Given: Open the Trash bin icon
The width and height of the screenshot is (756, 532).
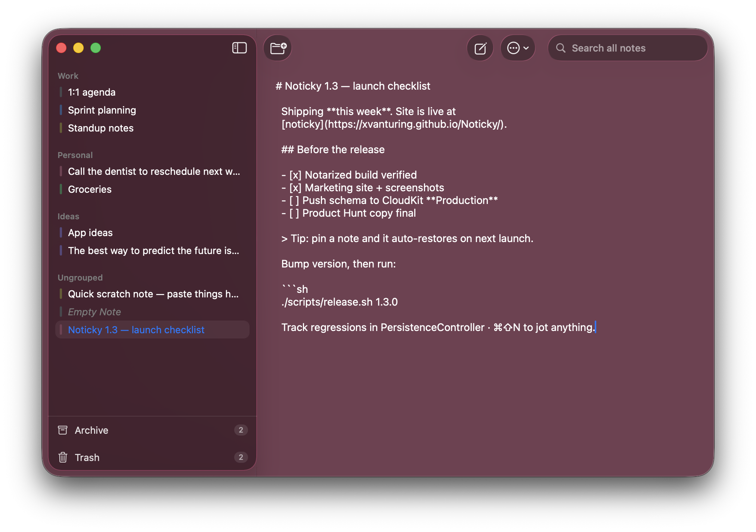Looking at the screenshot, I should (x=63, y=457).
